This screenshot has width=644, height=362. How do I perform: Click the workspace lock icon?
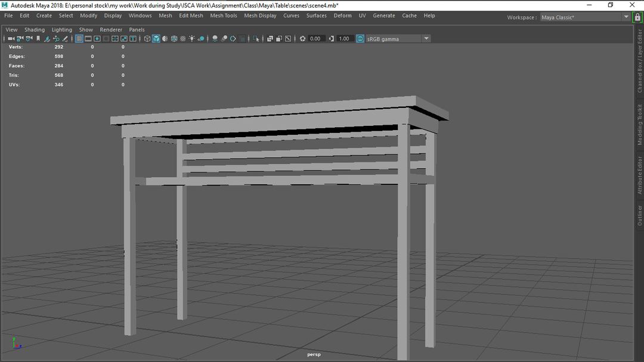[x=637, y=17]
